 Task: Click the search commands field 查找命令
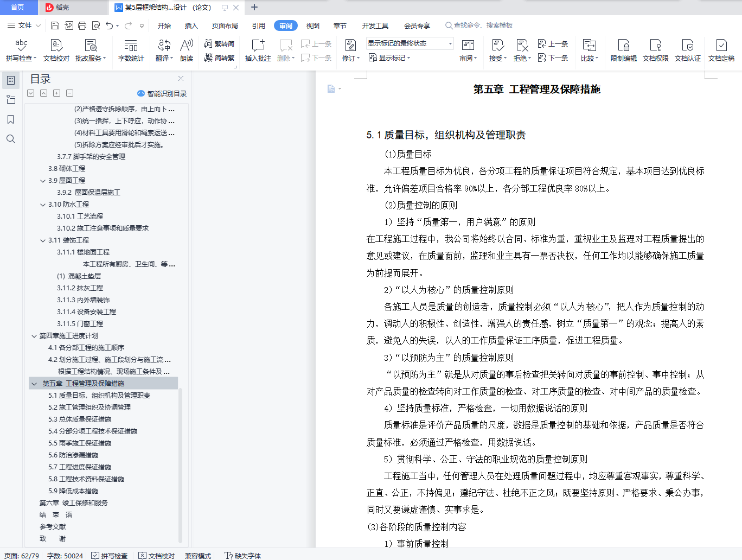coord(479,26)
